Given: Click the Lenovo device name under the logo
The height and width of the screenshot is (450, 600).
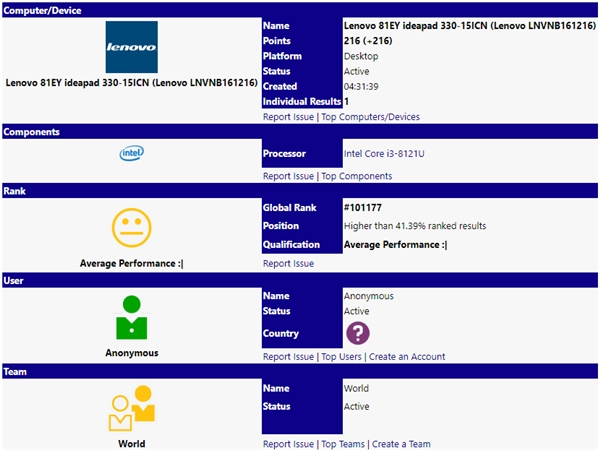Looking at the screenshot, I should pos(131,83).
